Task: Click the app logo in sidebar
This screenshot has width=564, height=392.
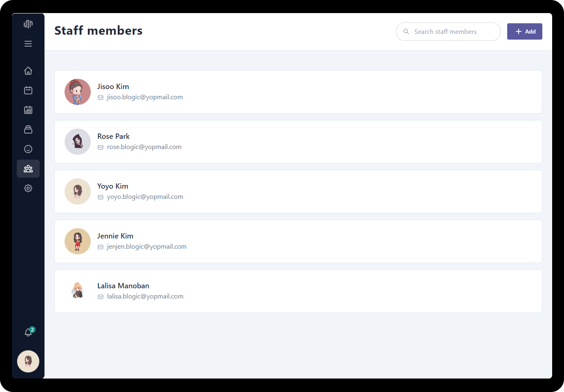Action: coord(28,24)
